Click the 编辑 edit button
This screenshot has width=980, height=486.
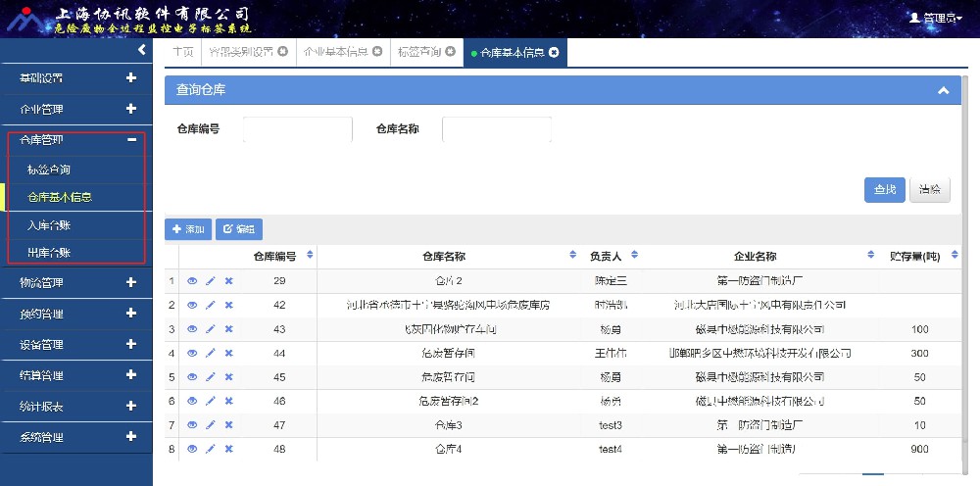tap(239, 229)
